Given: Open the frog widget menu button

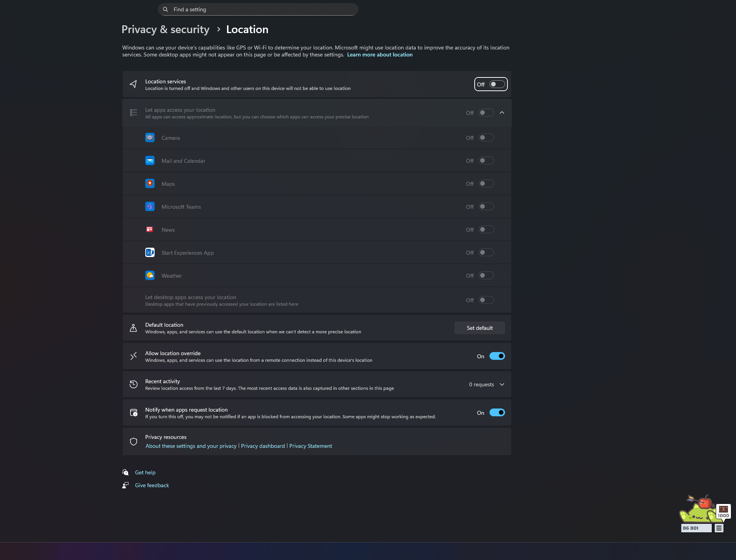Looking at the screenshot, I should (719, 528).
